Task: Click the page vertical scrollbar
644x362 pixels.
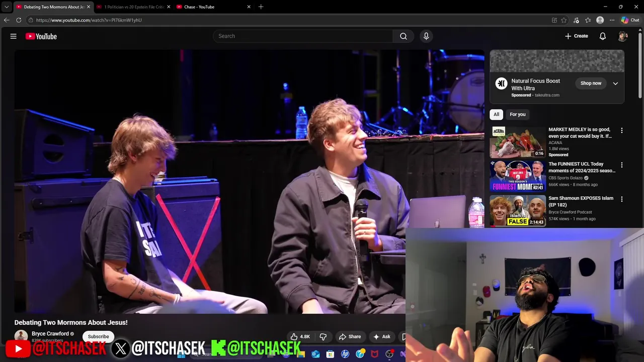Action: point(640,65)
